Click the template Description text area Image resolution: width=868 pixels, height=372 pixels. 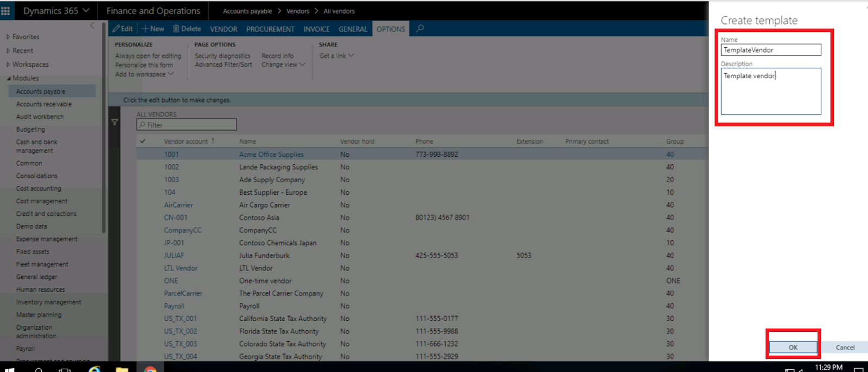(770, 91)
